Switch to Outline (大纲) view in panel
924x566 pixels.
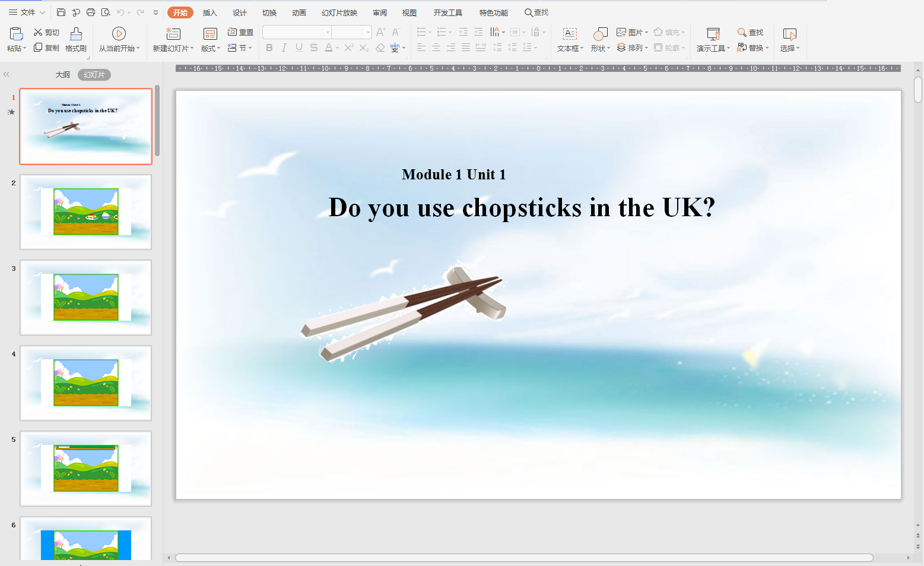(x=63, y=74)
